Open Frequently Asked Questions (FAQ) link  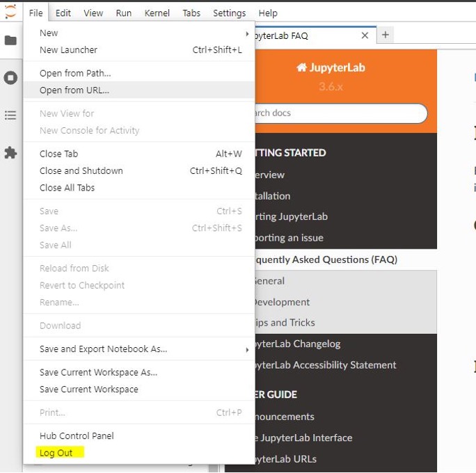(x=326, y=259)
